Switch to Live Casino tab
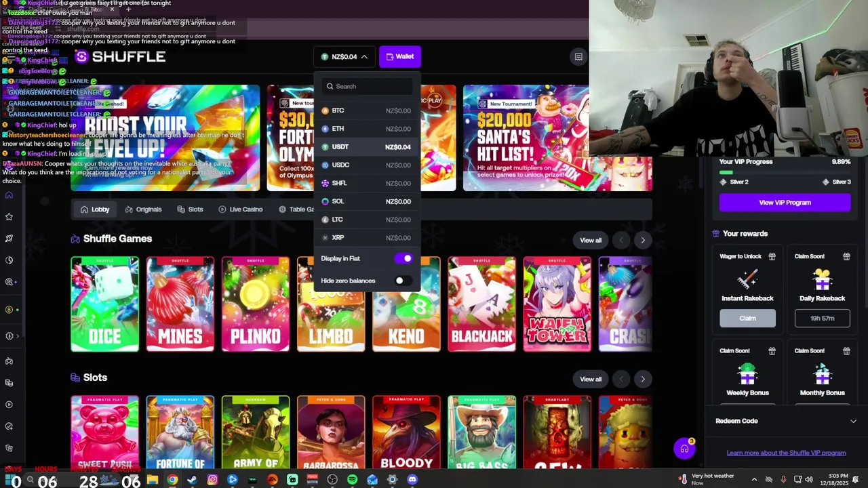Screen dimensions: 868x488 pyautogui.click(x=241, y=209)
